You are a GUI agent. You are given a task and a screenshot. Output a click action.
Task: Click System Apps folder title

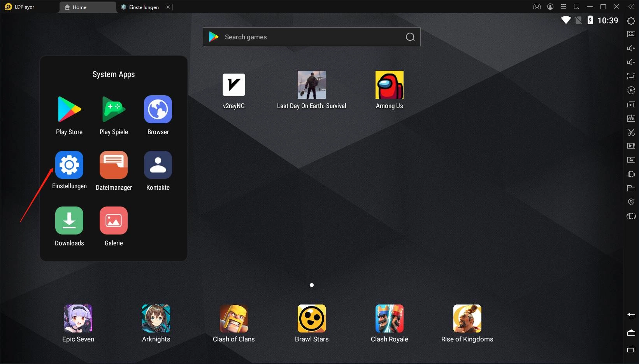tap(114, 74)
